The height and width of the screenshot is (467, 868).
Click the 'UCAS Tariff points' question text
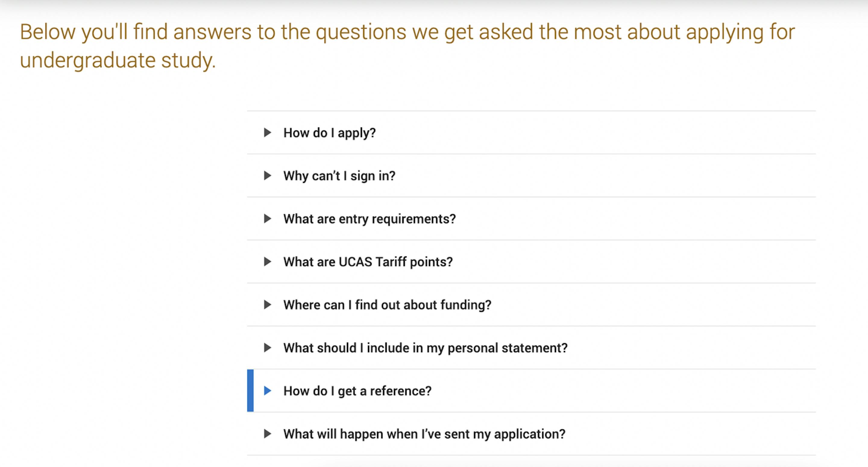(368, 262)
